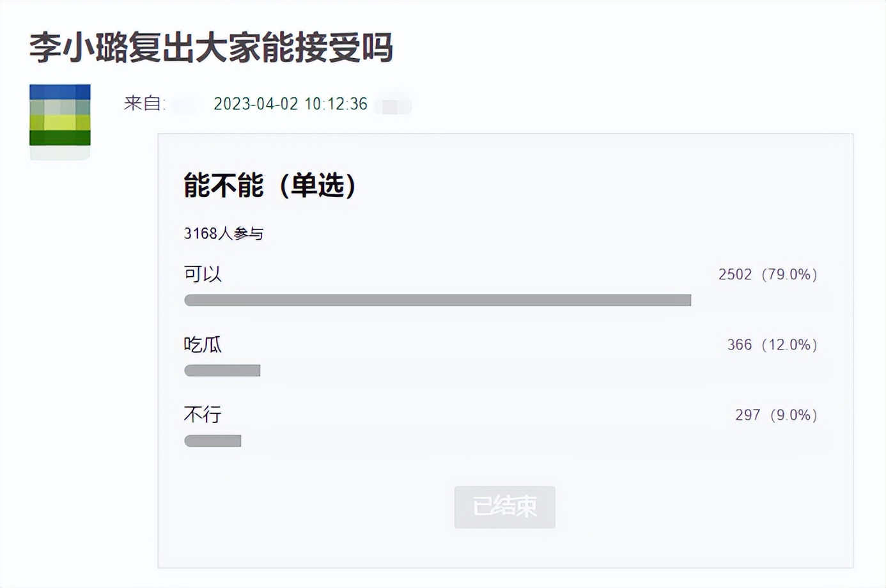Click the 已结束 button
The image size is (886, 588).
[x=504, y=507]
